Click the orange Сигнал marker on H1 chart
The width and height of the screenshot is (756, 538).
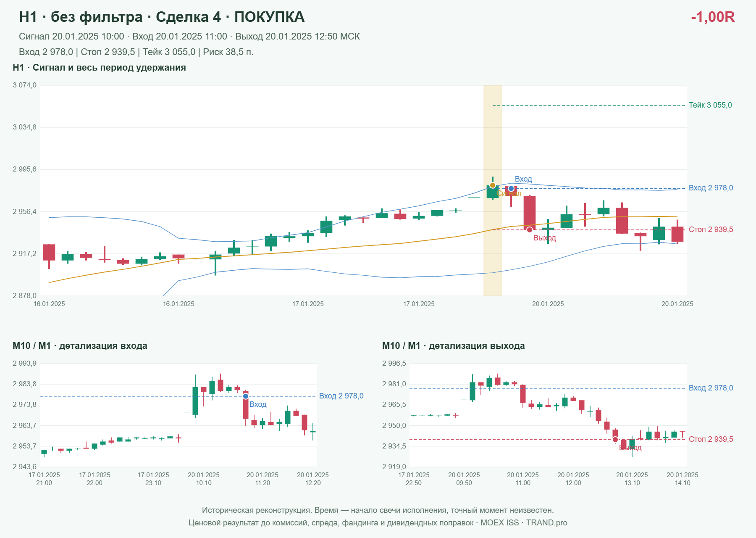492,185
